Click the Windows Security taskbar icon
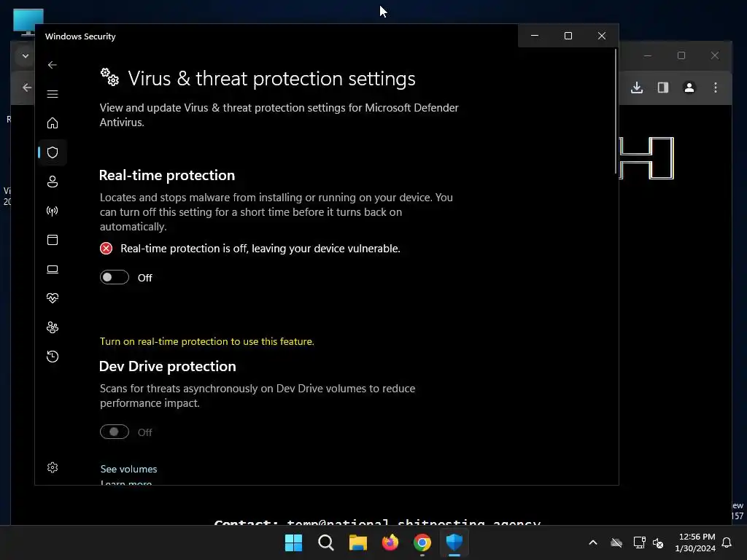The image size is (747, 560). click(454, 542)
